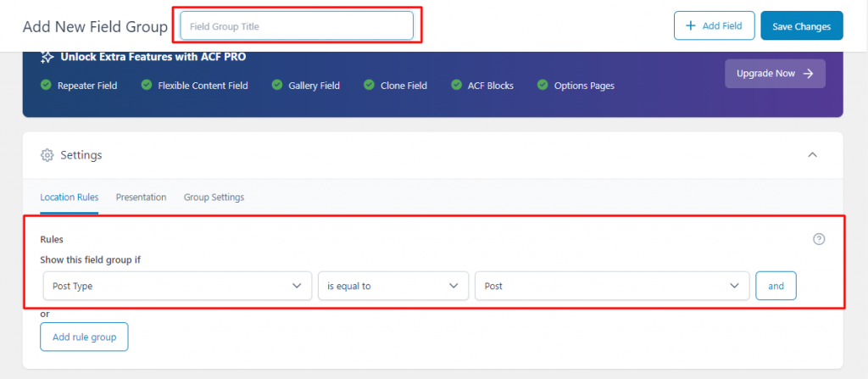Click the Flexible Content Field checkmark icon
This screenshot has height=379, width=868.
point(147,86)
